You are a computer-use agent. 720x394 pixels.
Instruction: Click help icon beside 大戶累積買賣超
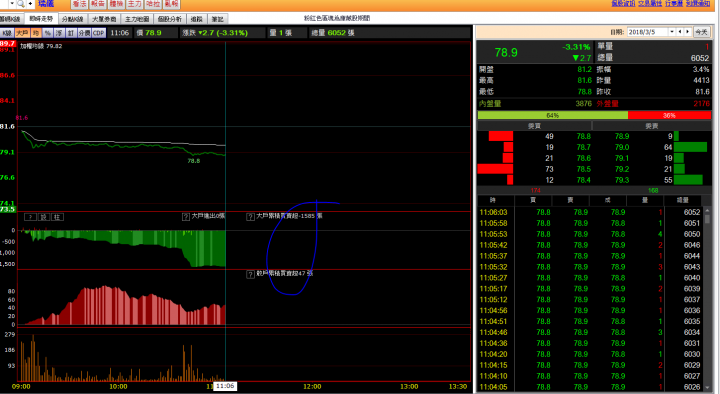[x=251, y=217]
